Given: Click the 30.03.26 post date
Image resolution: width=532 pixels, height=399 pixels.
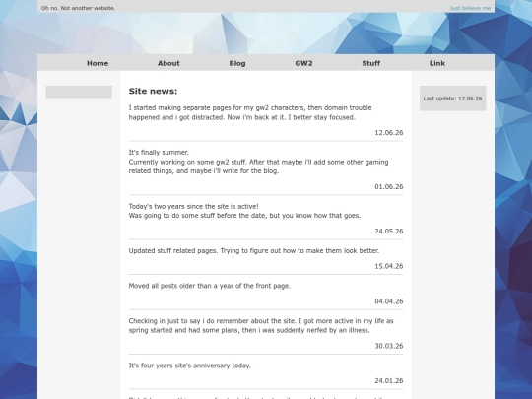Looking at the screenshot, I should coord(389,346).
